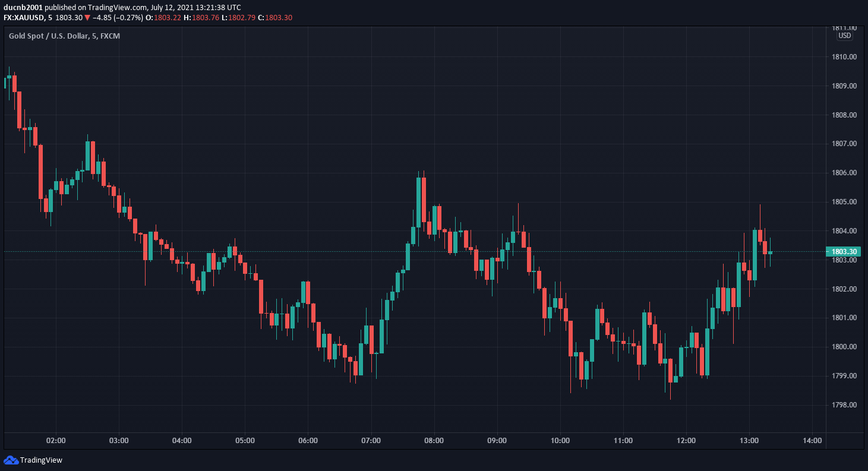This screenshot has height=471, width=868.
Task: Click the 14:00 time axis label
Action: click(x=812, y=441)
